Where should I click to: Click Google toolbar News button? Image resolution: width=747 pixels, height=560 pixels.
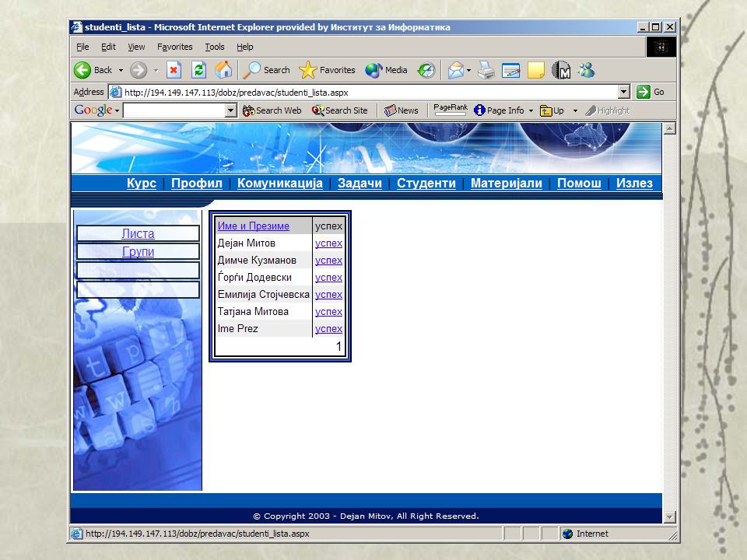pyautogui.click(x=402, y=110)
